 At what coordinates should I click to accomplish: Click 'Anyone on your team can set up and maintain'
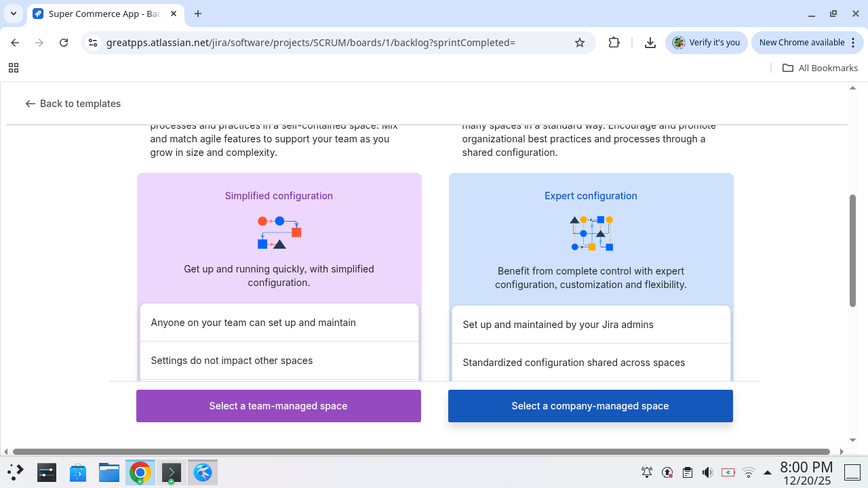(279, 323)
